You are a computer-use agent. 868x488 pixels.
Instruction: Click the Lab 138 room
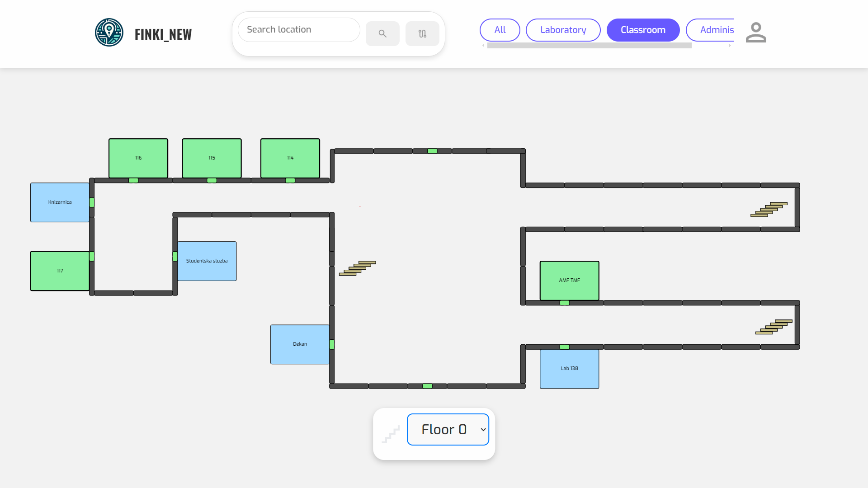click(x=569, y=368)
